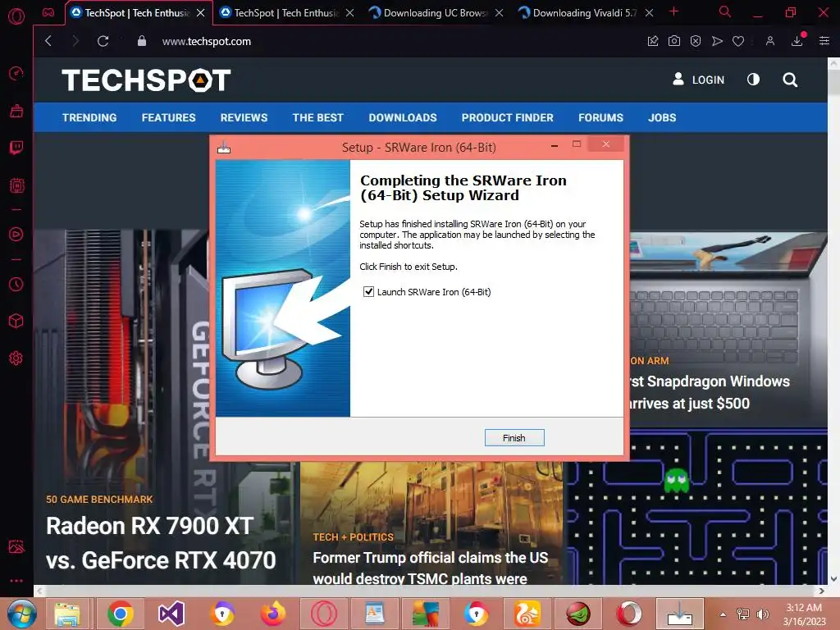Open the browser downloads icon
Screen dimensions: 840x630
(797, 41)
